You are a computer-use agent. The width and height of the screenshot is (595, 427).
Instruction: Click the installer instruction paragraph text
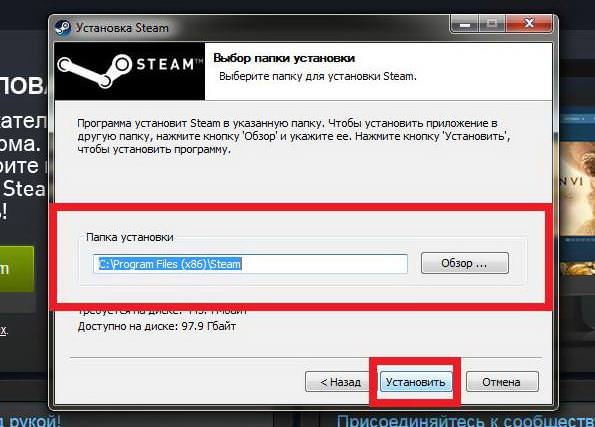pos(293,136)
